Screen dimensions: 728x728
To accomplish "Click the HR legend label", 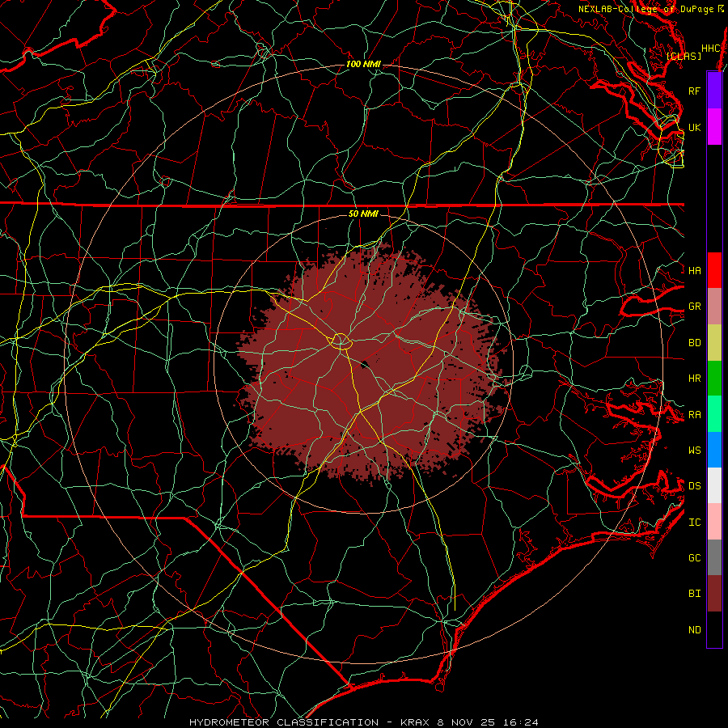I will 694,379.
